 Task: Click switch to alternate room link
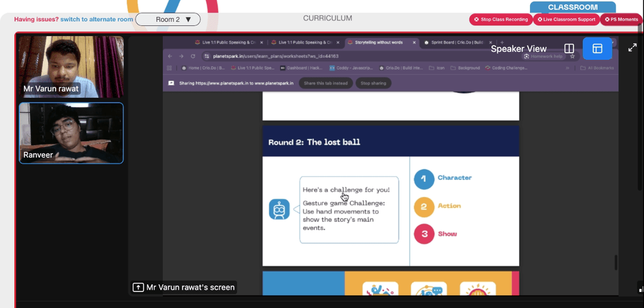(x=97, y=19)
